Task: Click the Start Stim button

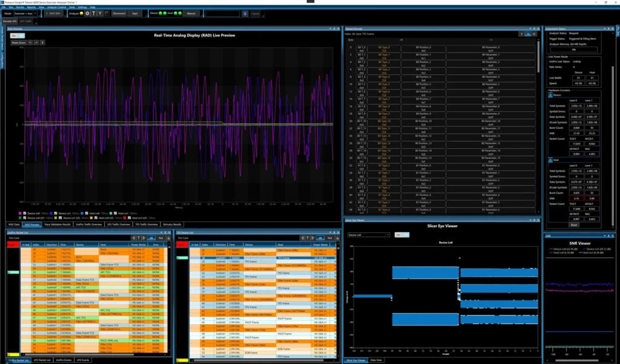Action: coord(53,13)
